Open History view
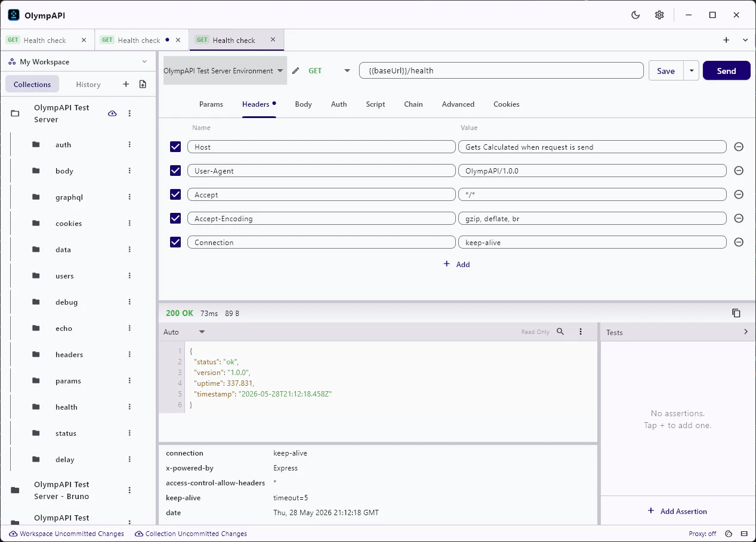This screenshot has height=542, width=756. pyautogui.click(x=88, y=84)
